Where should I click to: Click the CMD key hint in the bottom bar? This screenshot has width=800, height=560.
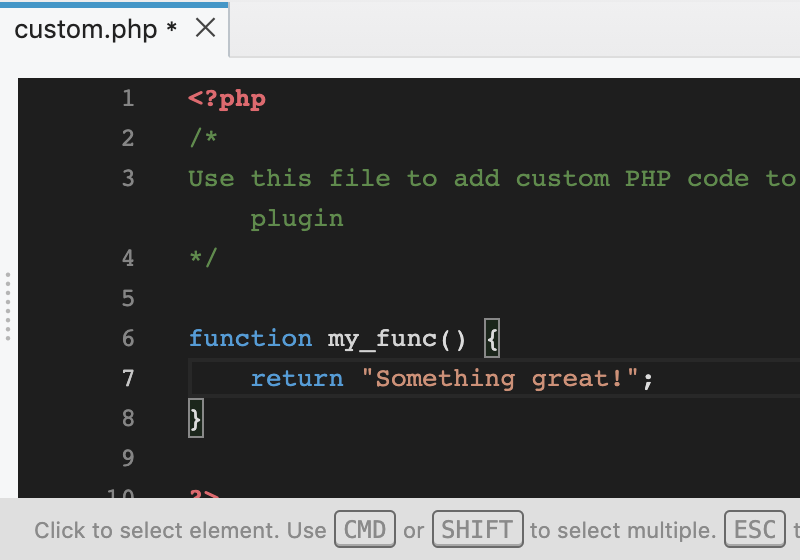click(x=365, y=529)
